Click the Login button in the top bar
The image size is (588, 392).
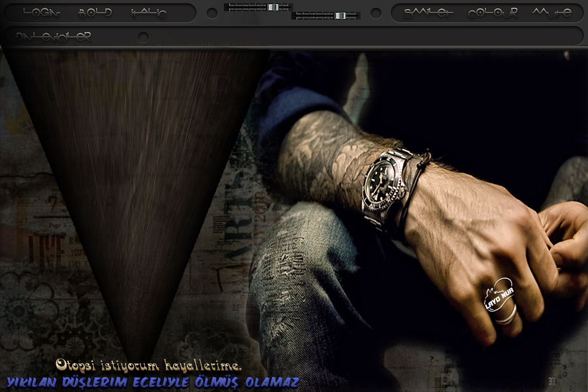point(42,12)
